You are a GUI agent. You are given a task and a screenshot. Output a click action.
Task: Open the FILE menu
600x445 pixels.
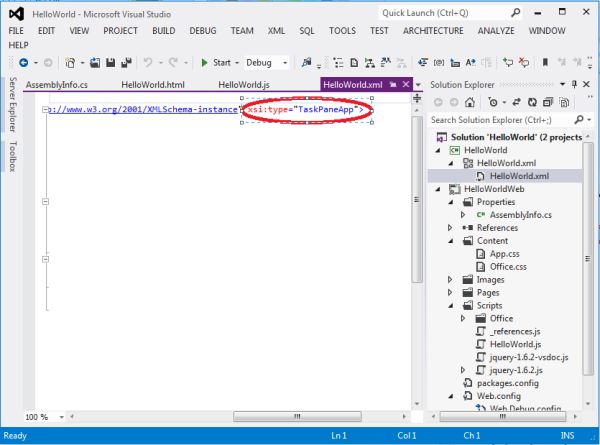coord(16,31)
